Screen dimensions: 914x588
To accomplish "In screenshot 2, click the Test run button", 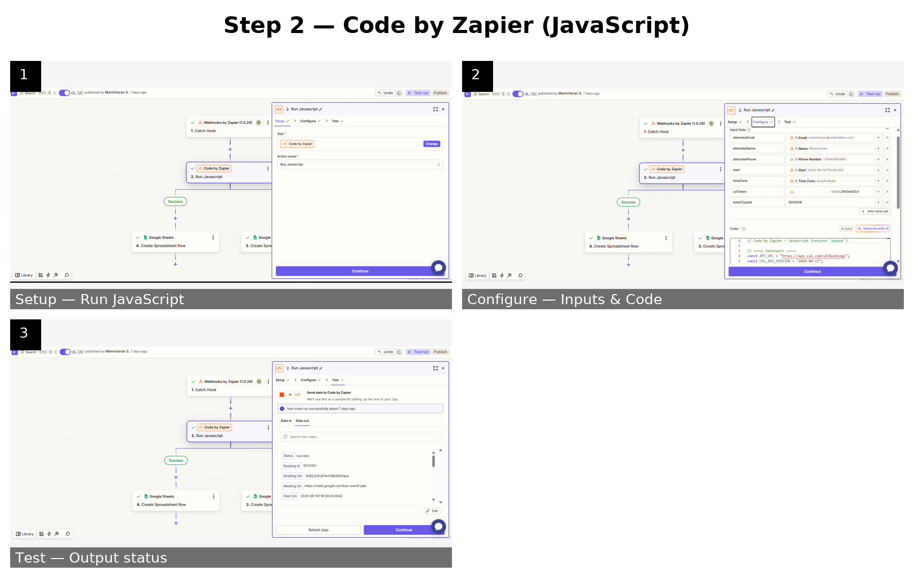I will pos(870,94).
